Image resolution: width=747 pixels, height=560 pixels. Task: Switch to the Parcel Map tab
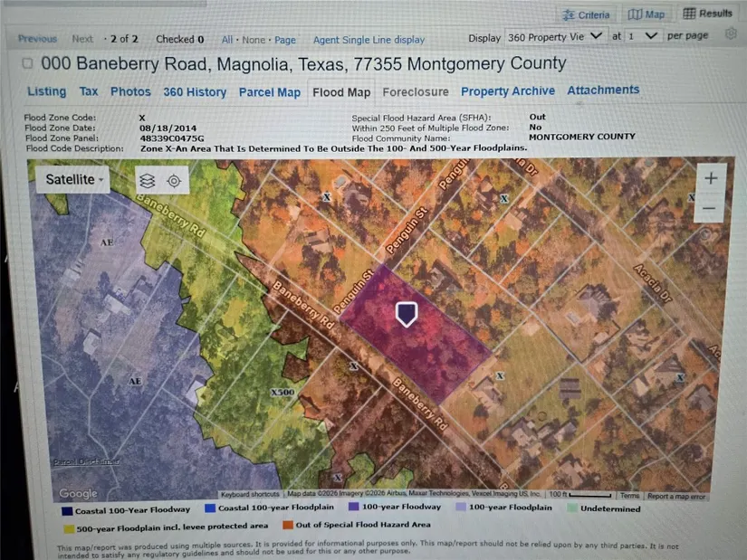(x=269, y=92)
